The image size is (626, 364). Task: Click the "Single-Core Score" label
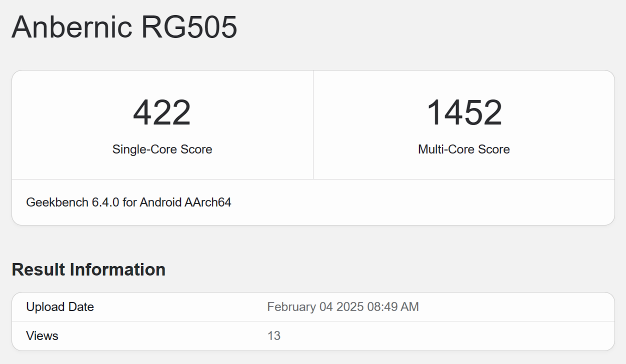162,149
